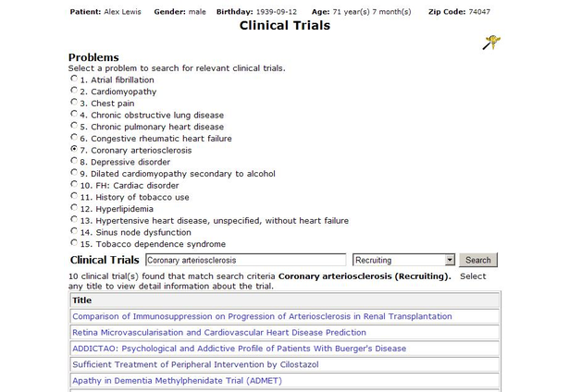
Task: Click the Clinical Trials page heading
Action: [285, 25]
